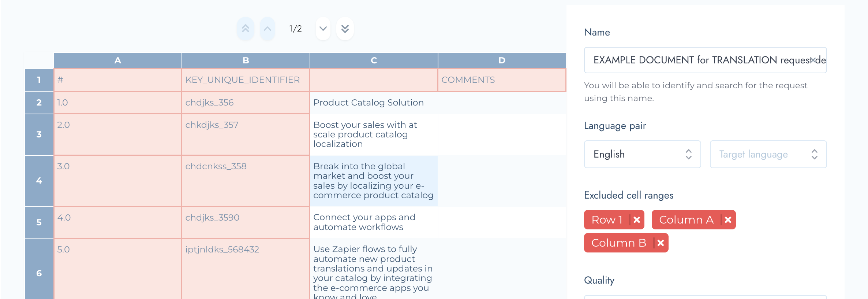Remove the Column B excluded range tag
Image resolution: width=868 pixels, height=299 pixels.
[661, 243]
